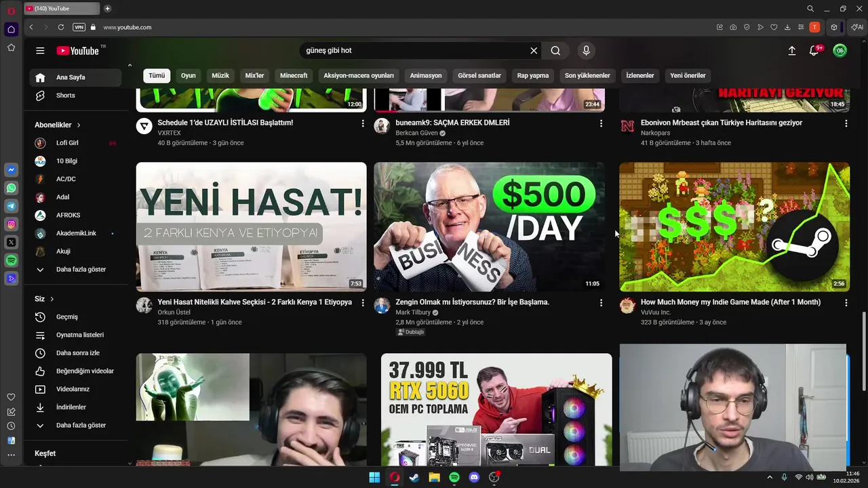Open Oynatma listeleri playlists

click(x=75, y=335)
